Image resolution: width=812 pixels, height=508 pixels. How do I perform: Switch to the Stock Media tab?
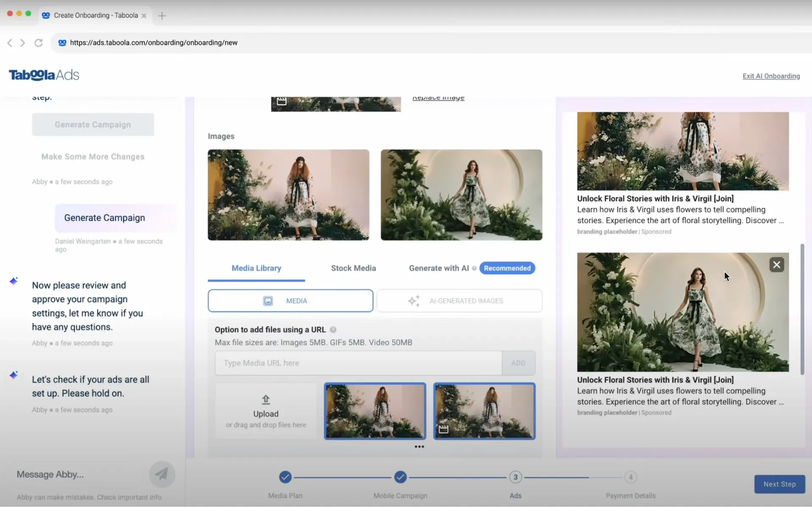[x=354, y=268]
